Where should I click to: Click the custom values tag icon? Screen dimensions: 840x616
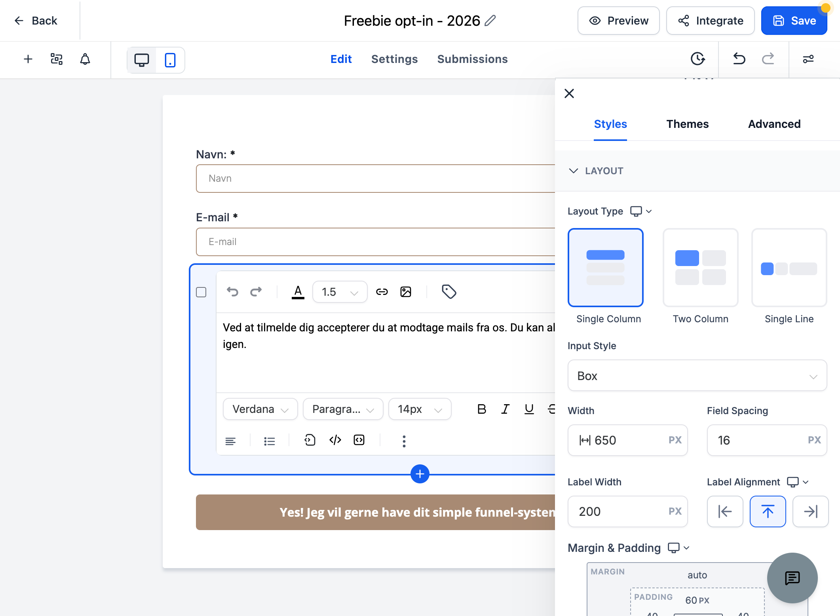tap(449, 292)
